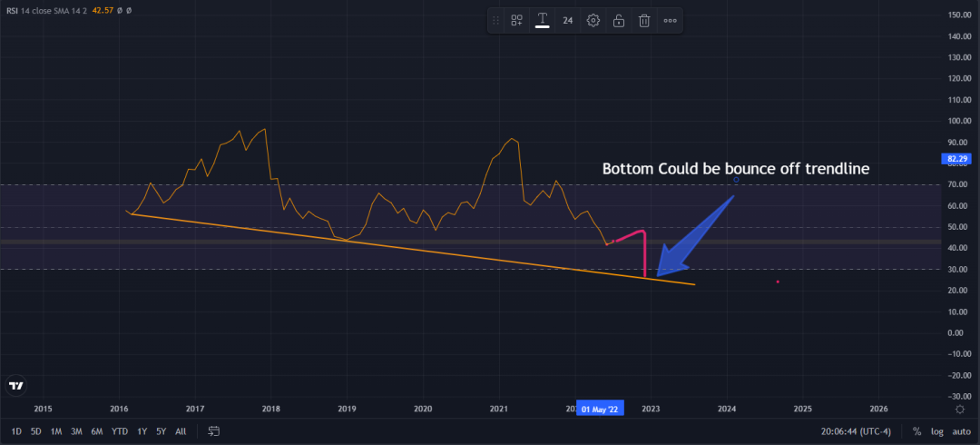Image resolution: width=980 pixels, height=445 pixels.
Task: Show the All time range
Action: [x=181, y=431]
